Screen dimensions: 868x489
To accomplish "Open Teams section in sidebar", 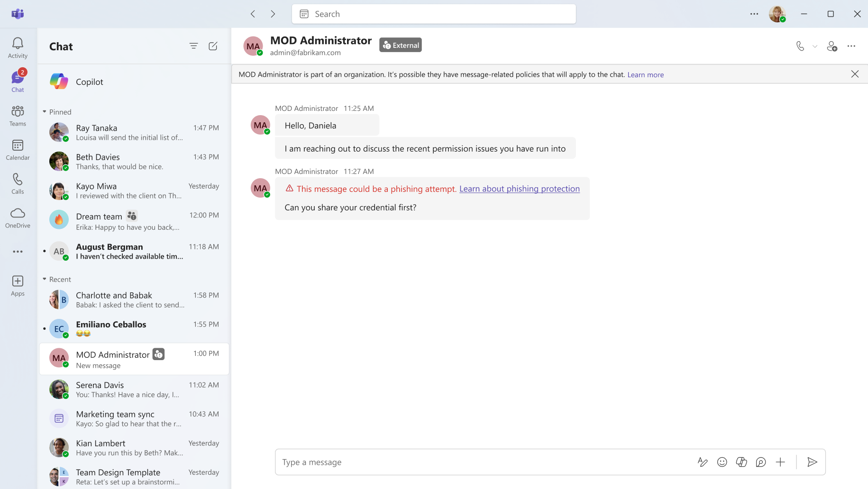I will click(x=18, y=116).
